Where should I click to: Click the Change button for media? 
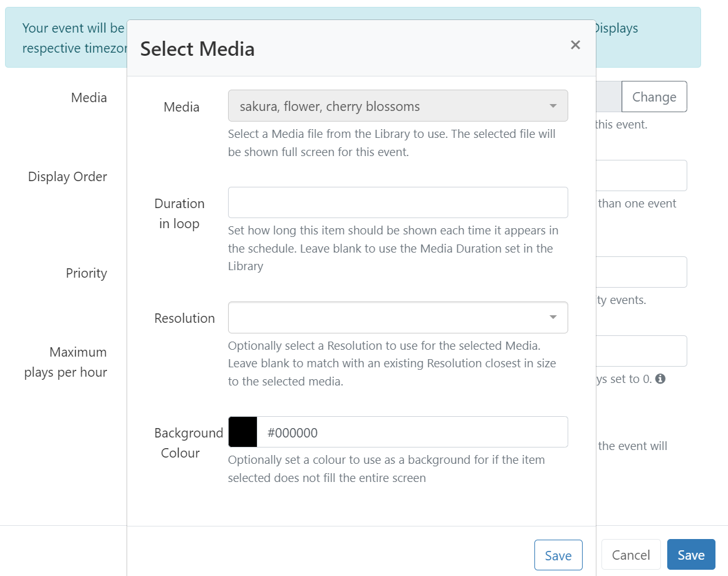coord(654,97)
